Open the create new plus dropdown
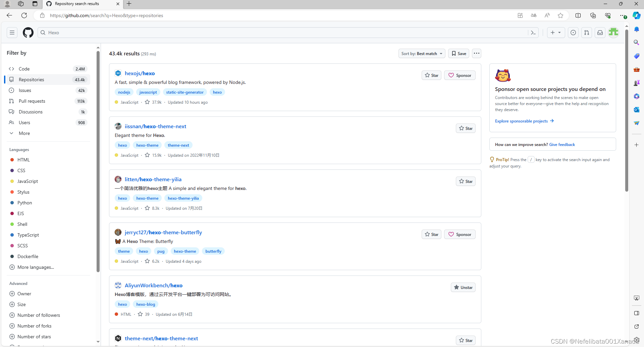This screenshot has width=644, height=347. coord(556,33)
